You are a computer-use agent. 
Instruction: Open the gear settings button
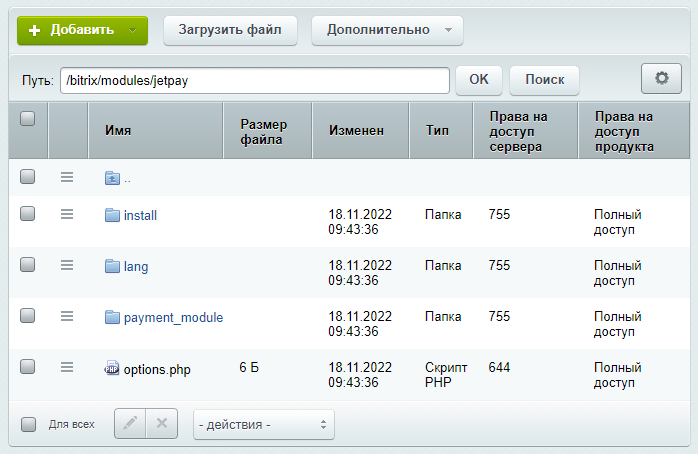tap(660, 79)
